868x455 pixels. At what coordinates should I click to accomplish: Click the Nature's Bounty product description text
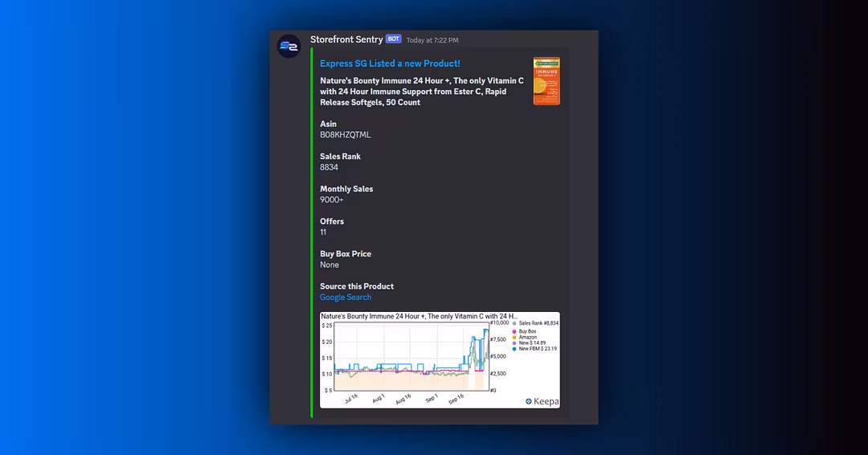pyautogui.click(x=421, y=92)
